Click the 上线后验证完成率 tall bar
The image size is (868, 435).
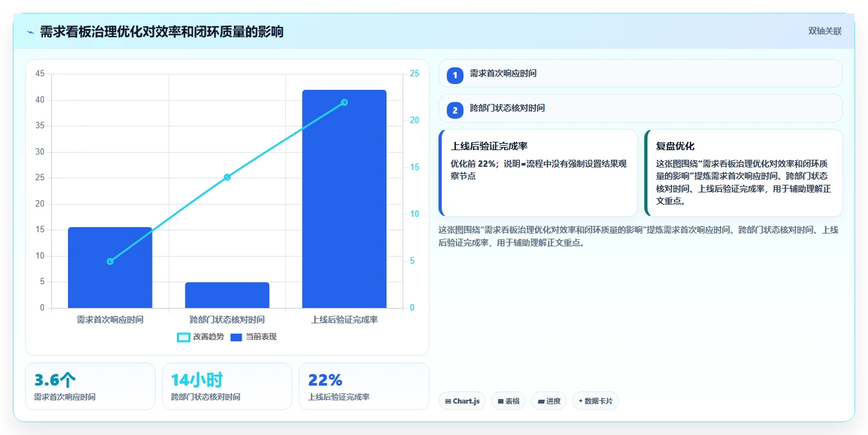(x=344, y=199)
